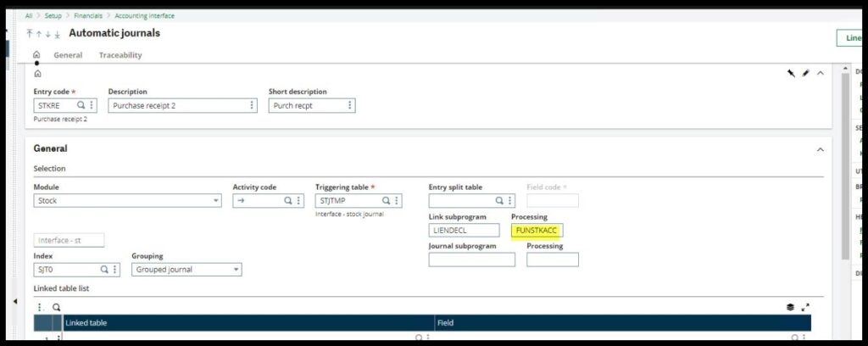This screenshot has width=868, height=346.
Task: Click the layers icon above Linked table grid
Action: pos(790,307)
